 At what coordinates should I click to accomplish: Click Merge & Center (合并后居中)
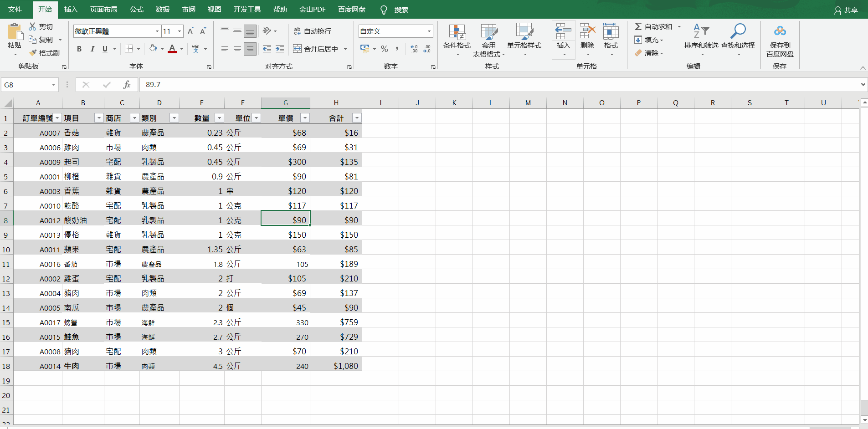315,49
